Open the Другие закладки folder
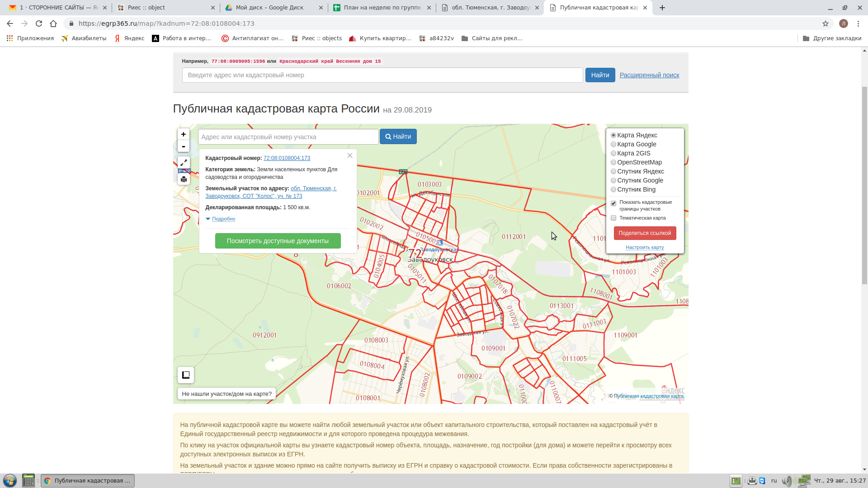868x488 pixels. point(832,38)
